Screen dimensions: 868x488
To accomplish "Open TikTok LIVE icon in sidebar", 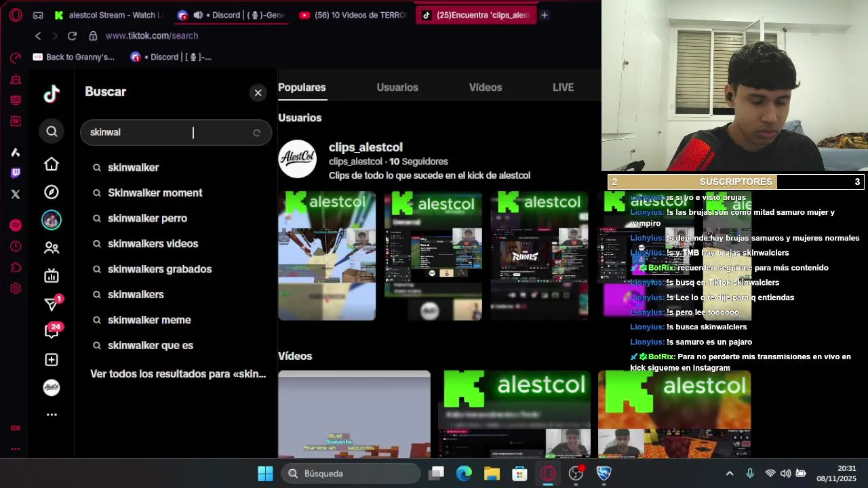I will pyautogui.click(x=52, y=276).
